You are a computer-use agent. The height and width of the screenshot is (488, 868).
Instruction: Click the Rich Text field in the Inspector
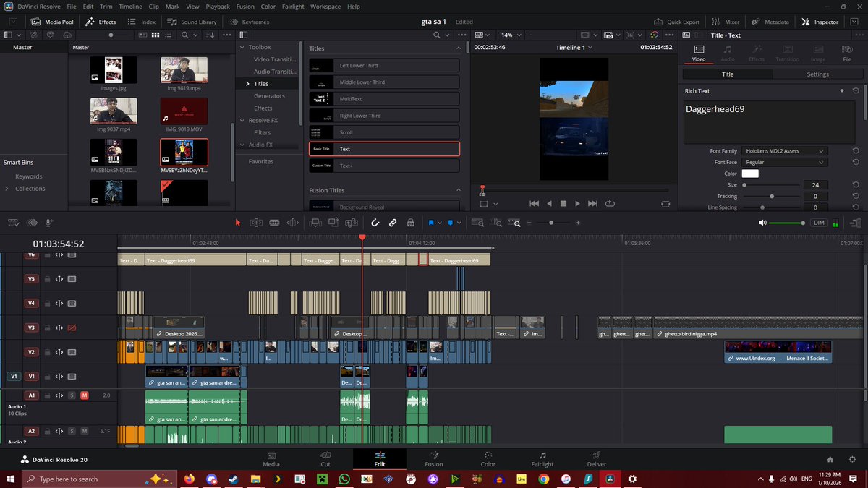pyautogui.click(x=768, y=121)
